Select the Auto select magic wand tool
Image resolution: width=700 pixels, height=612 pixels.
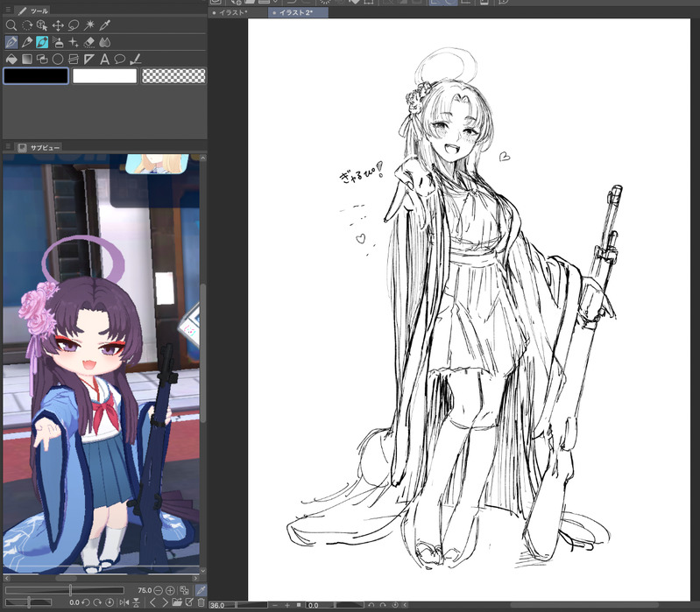pos(89,25)
